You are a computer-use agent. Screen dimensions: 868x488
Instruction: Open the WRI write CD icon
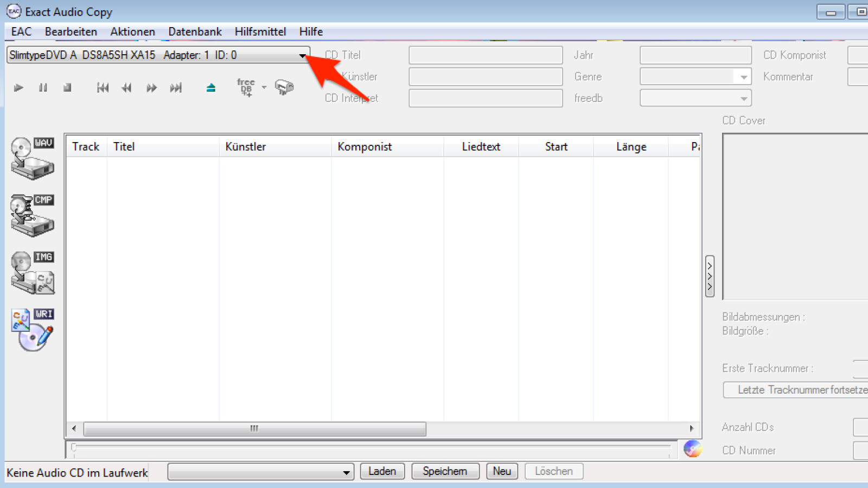point(32,329)
